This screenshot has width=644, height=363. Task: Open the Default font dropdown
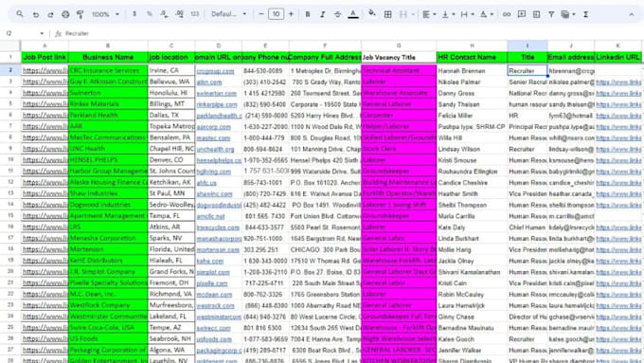coord(229,14)
